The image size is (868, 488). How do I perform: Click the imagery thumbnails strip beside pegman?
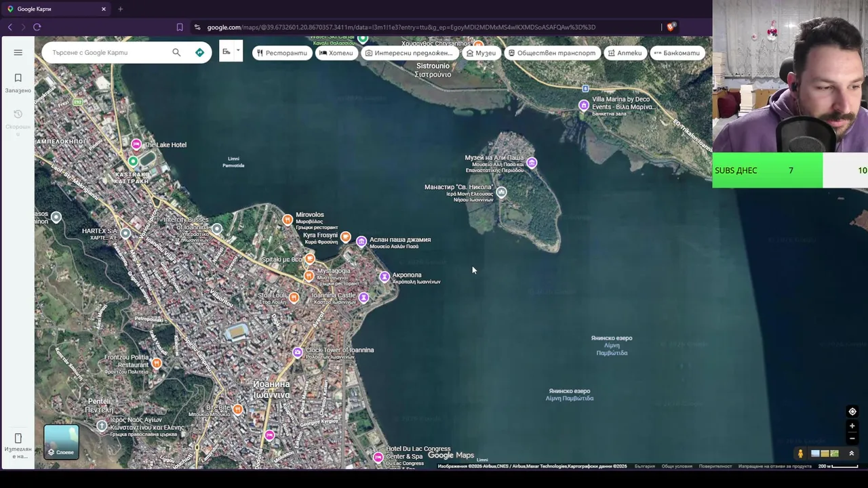pyautogui.click(x=825, y=453)
